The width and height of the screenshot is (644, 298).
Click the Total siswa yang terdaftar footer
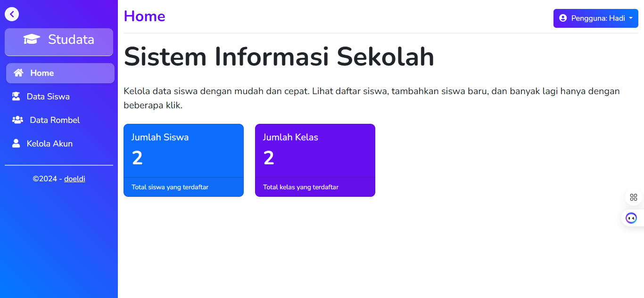point(170,187)
